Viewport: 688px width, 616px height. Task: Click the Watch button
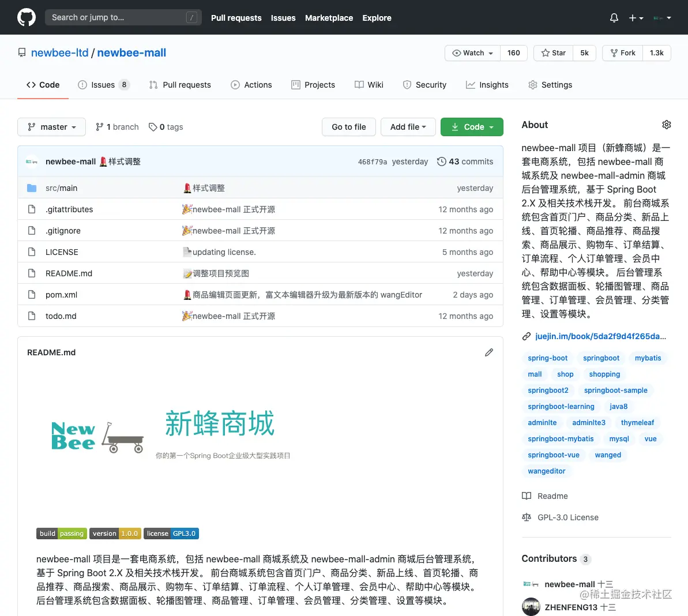(x=472, y=52)
